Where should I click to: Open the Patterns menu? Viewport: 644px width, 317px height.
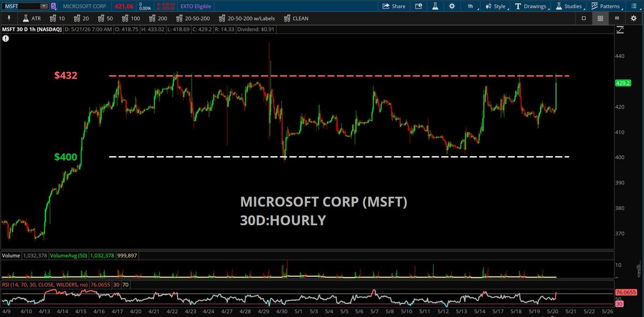point(607,6)
